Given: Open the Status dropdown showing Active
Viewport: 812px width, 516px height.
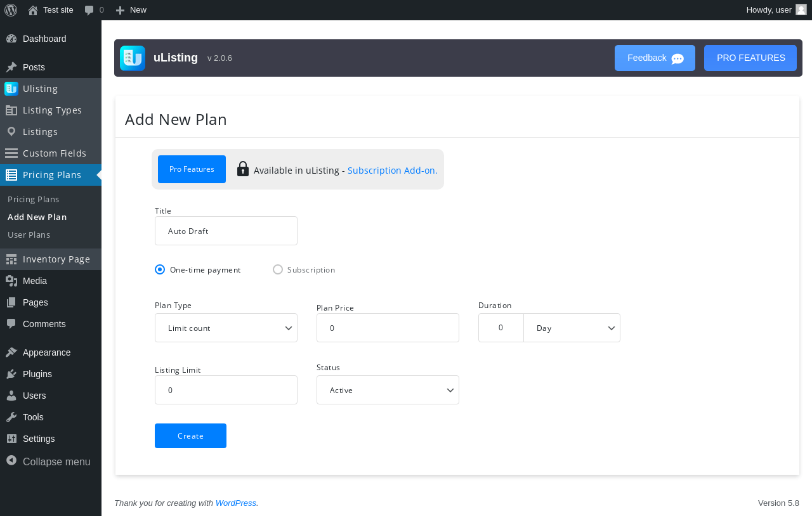Looking at the screenshot, I should 388,390.
